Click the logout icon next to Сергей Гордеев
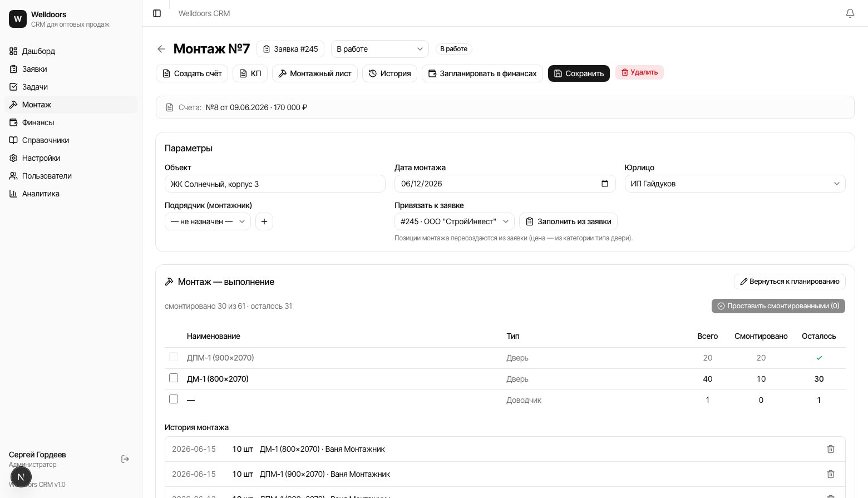Screen dimensions: 868x498 (x=125, y=459)
